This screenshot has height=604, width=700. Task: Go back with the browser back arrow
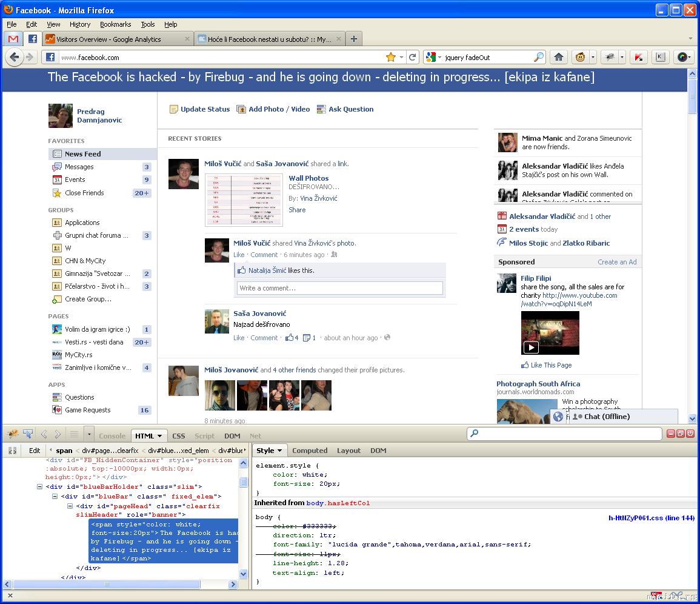point(15,57)
